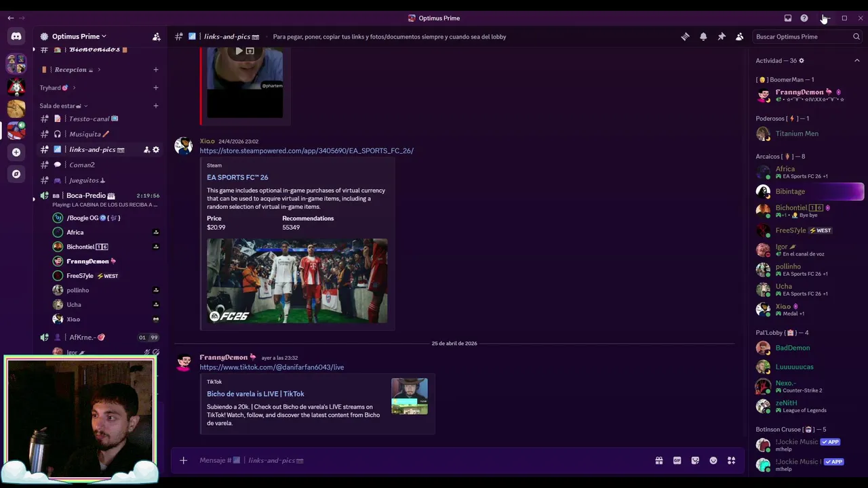
Task: Select the red-white server icon in sidebar
Action: point(16,131)
